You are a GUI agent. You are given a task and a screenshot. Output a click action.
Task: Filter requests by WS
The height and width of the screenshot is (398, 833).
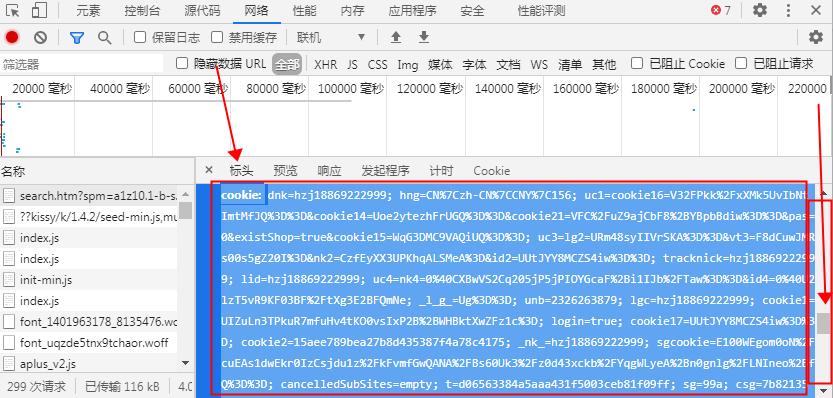[539, 65]
